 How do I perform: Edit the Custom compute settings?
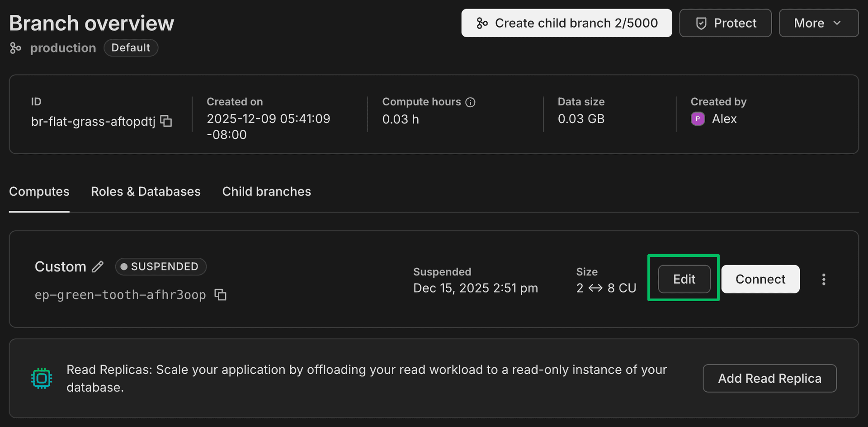[x=684, y=279]
